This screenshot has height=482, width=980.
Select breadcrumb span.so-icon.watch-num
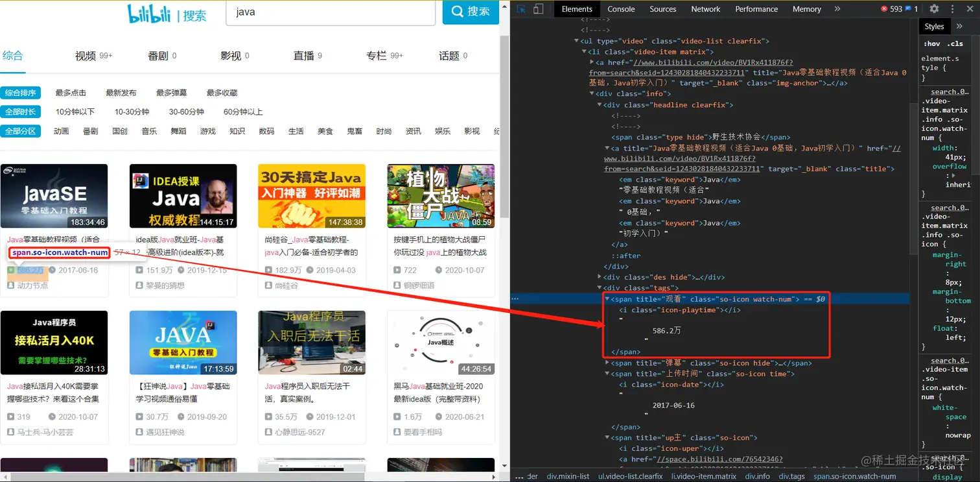point(854,476)
